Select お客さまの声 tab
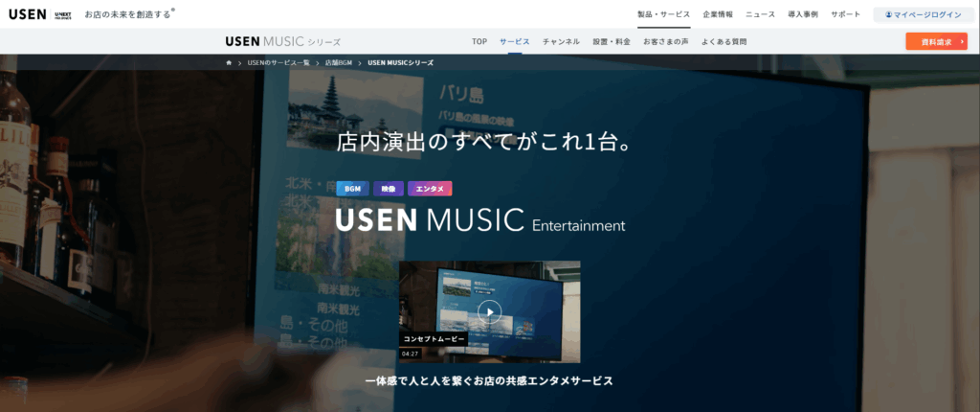Viewport: 980px width, 412px height. tap(666, 42)
